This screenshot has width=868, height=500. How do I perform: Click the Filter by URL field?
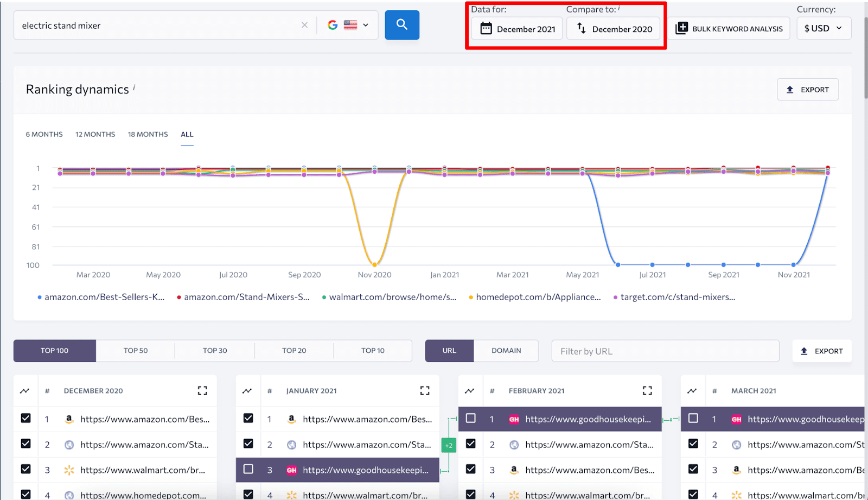[x=666, y=351]
